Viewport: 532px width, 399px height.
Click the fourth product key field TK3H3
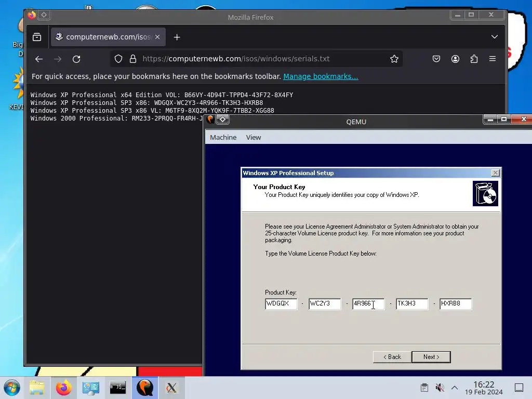click(412, 303)
